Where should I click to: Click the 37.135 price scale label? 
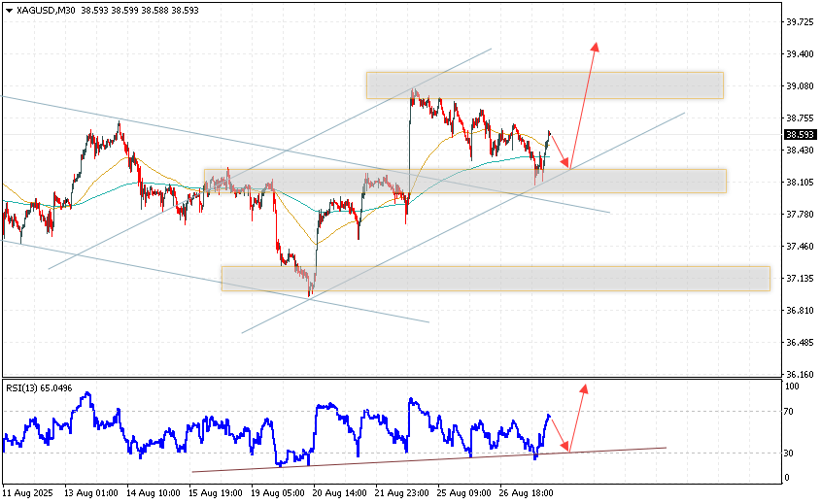800,279
